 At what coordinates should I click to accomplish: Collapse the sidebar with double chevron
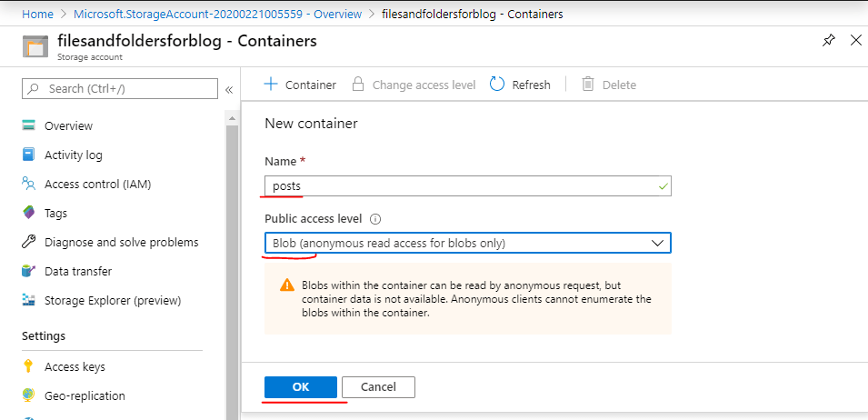coord(229,89)
